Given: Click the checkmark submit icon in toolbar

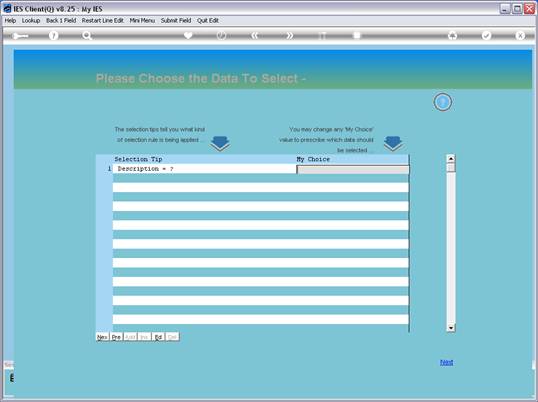Looking at the screenshot, I should click(486, 35).
